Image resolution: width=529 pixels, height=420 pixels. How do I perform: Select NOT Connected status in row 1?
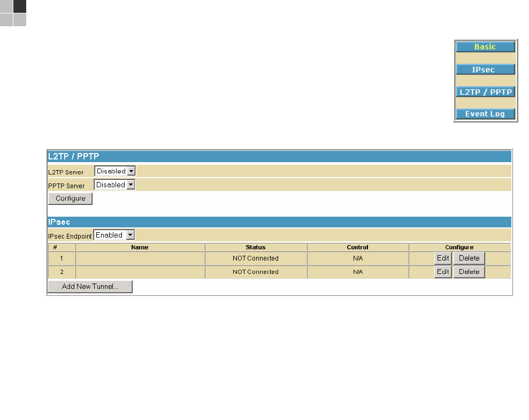[255, 258]
